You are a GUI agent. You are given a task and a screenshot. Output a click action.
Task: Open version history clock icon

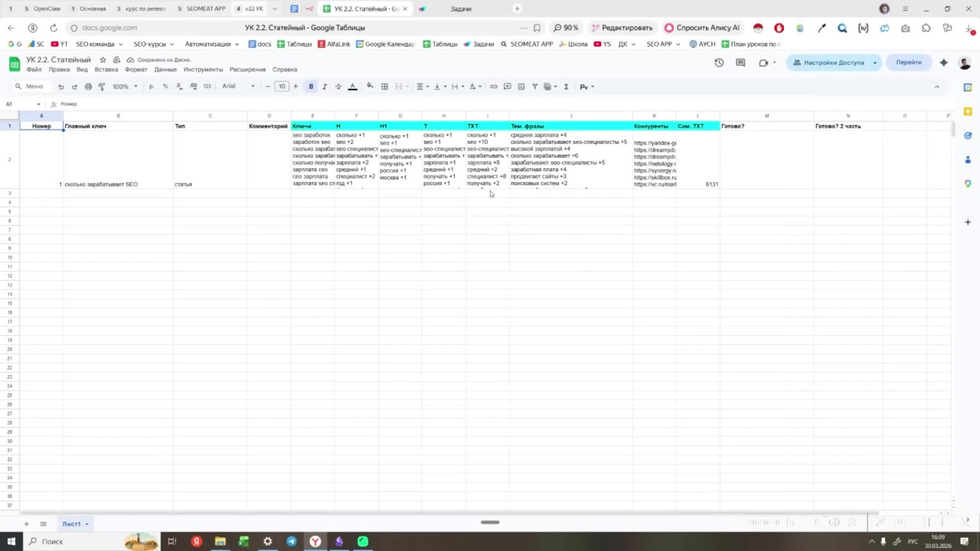[719, 63]
